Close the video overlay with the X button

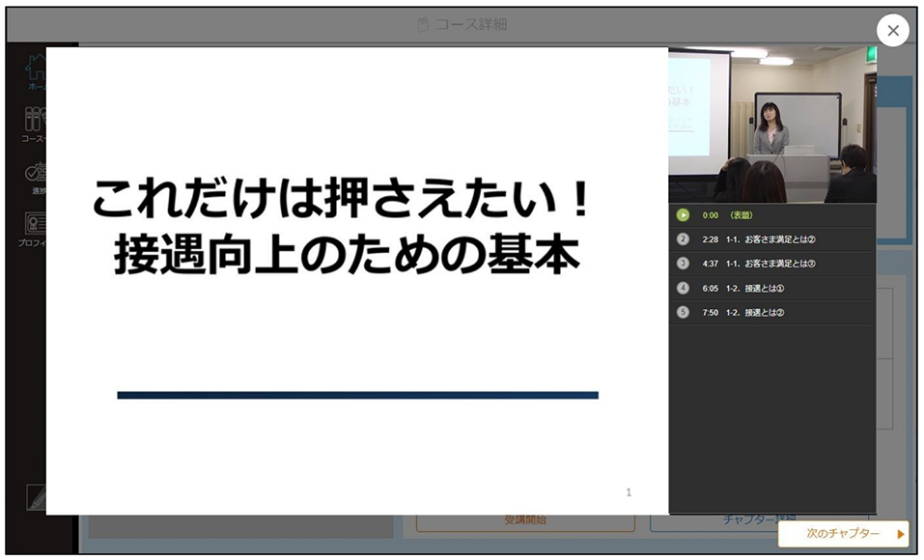pyautogui.click(x=893, y=30)
